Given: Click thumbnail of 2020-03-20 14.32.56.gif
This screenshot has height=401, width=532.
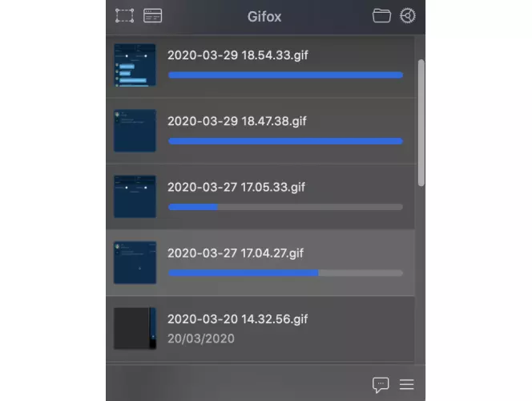Looking at the screenshot, I should coord(135,328).
